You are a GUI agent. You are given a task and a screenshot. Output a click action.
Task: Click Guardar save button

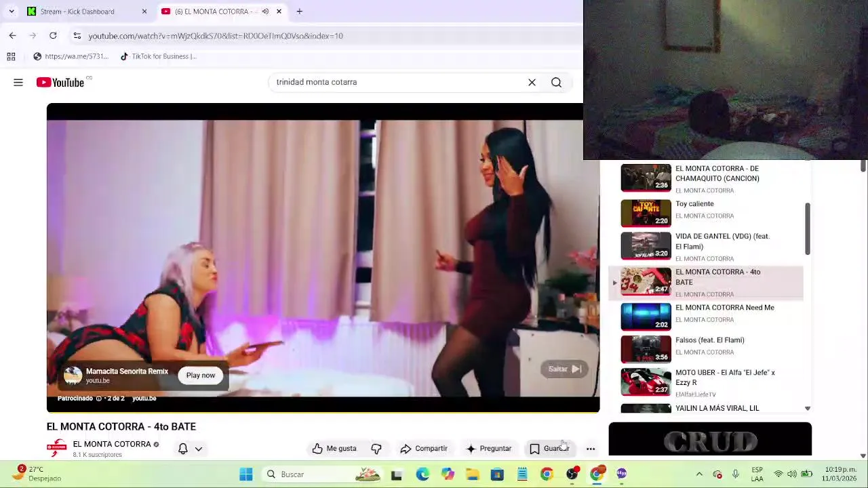click(x=549, y=448)
